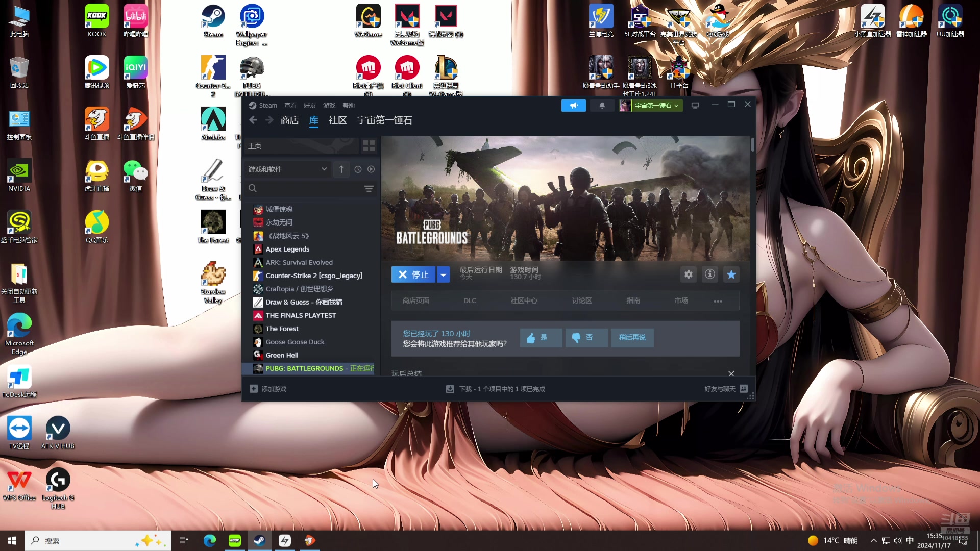Open the 社区中心 community hub link

[x=524, y=301]
